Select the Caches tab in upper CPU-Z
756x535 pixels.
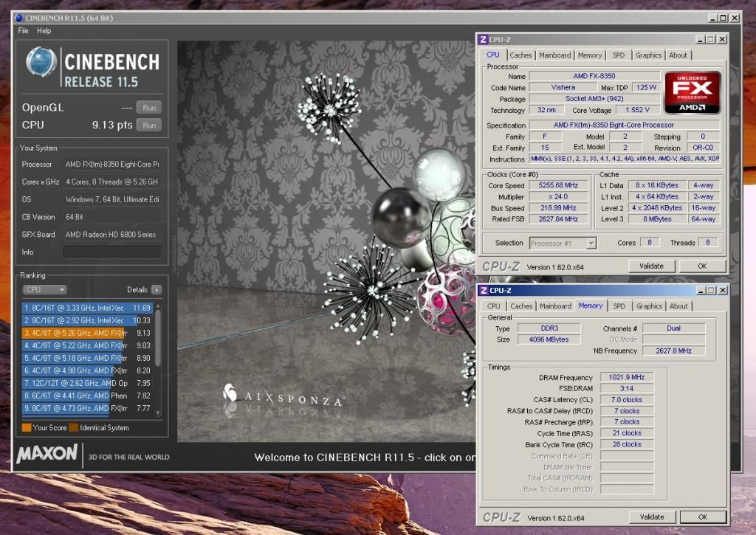pos(520,55)
